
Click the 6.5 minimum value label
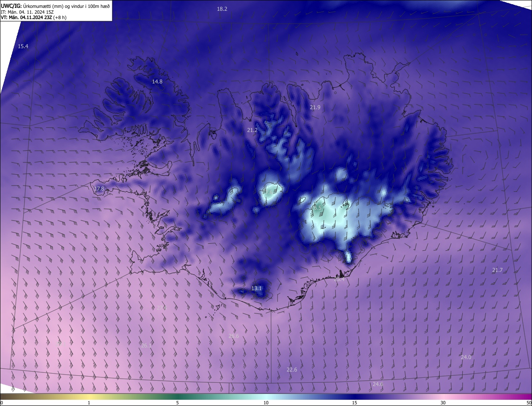317,208
